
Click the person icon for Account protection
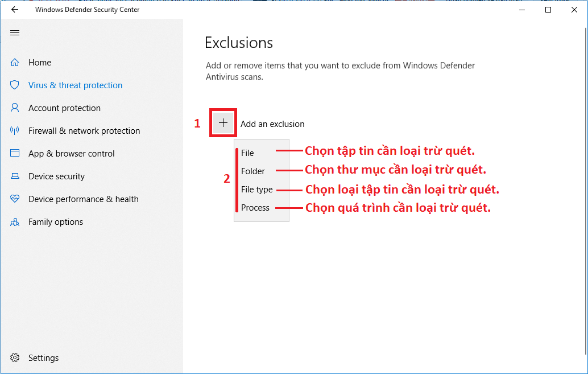click(x=15, y=108)
